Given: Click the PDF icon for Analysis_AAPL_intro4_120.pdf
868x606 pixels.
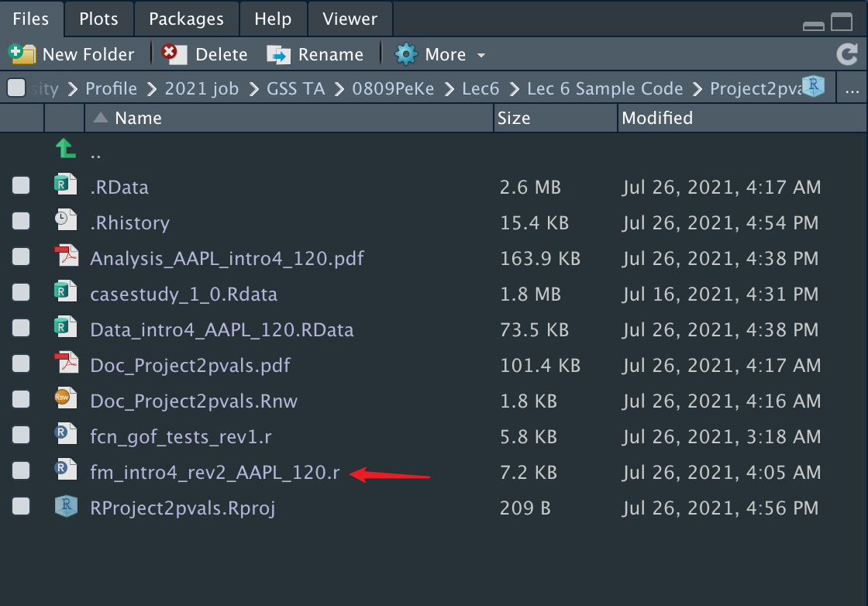Looking at the screenshot, I should pyautogui.click(x=66, y=258).
